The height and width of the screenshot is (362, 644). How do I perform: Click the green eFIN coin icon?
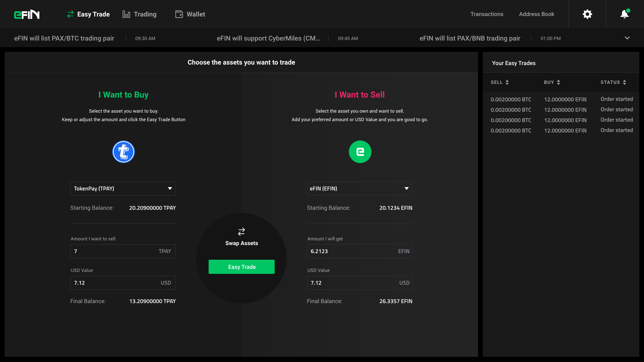pos(360,152)
